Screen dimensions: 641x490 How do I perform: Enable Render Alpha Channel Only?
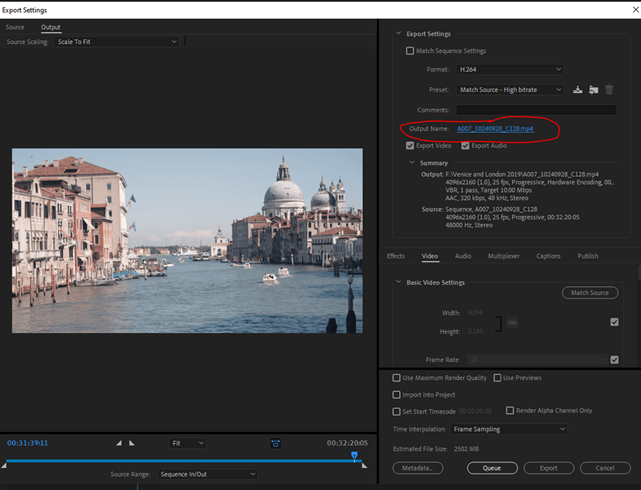tap(510, 410)
